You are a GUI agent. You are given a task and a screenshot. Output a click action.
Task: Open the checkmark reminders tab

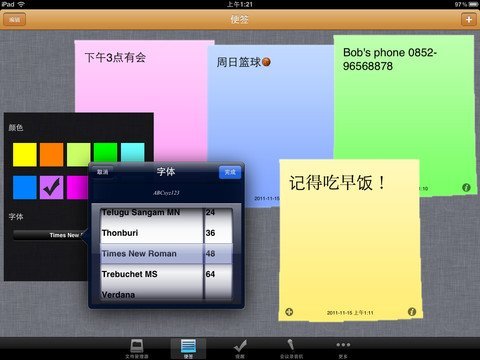click(240, 349)
